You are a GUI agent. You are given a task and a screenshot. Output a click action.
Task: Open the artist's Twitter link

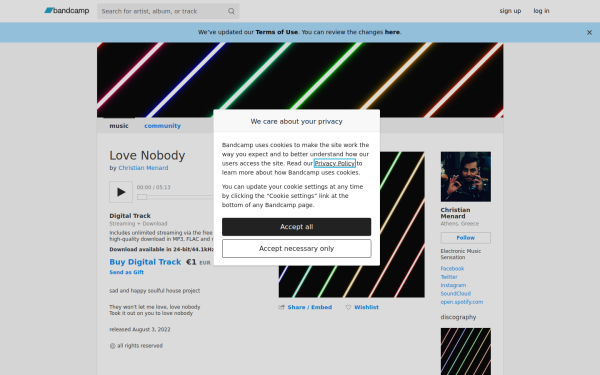[449, 277]
